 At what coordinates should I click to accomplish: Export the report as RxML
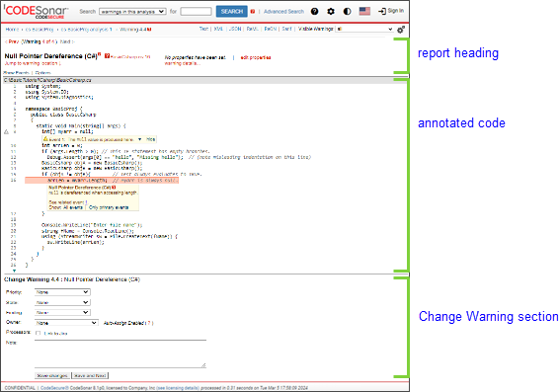pos(252,29)
